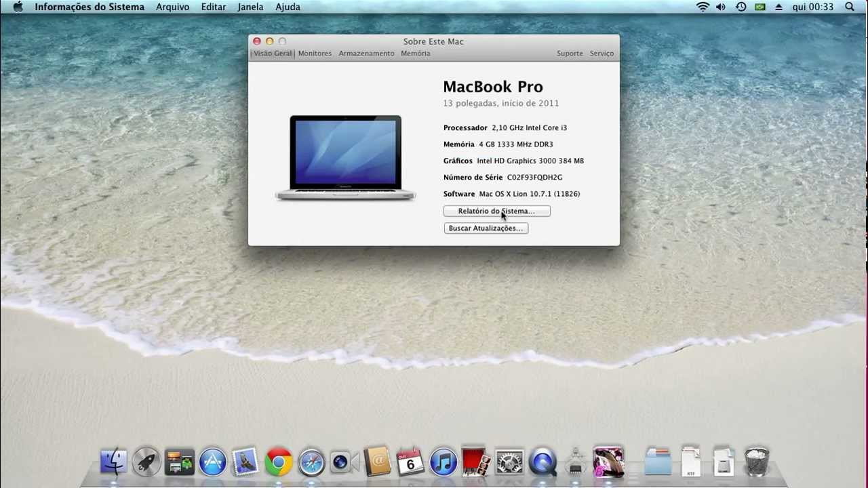Open Spotlight search magnifier

tap(850, 7)
